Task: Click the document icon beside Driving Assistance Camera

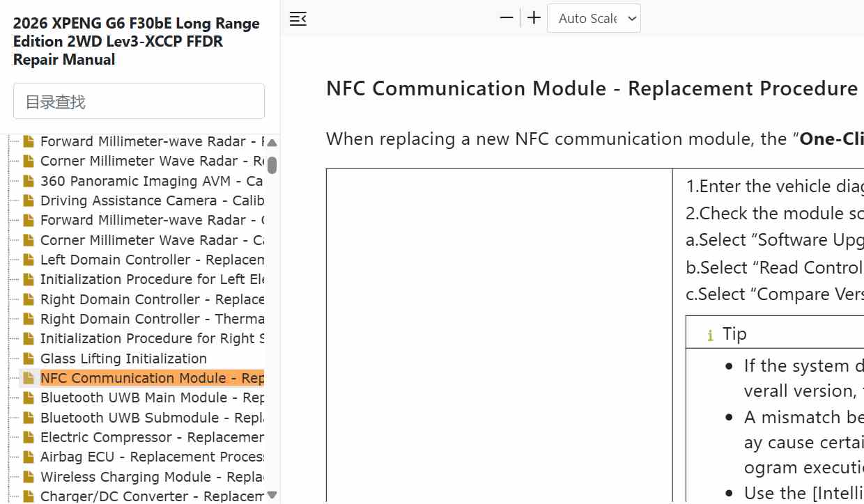Action: 29,200
